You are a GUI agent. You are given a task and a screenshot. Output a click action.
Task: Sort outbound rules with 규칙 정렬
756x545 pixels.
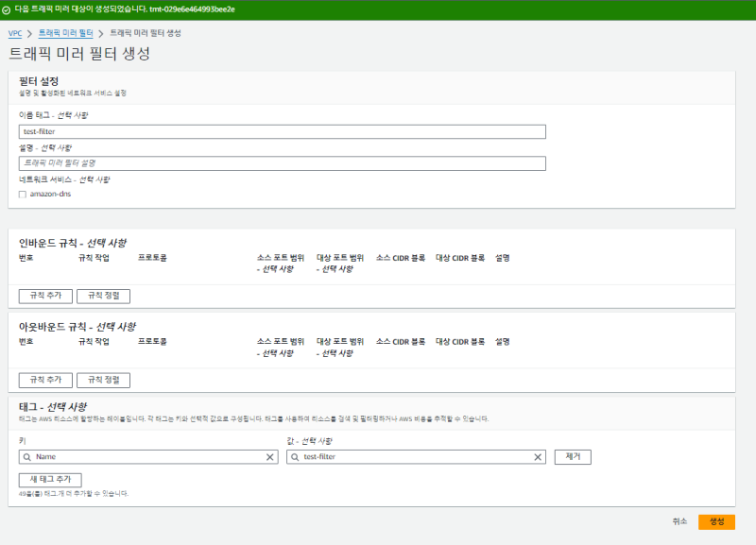pyautogui.click(x=103, y=380)
